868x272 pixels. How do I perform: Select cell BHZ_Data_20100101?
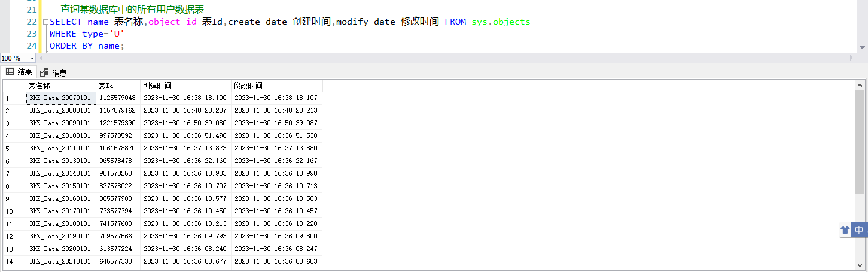pos(61,135)
